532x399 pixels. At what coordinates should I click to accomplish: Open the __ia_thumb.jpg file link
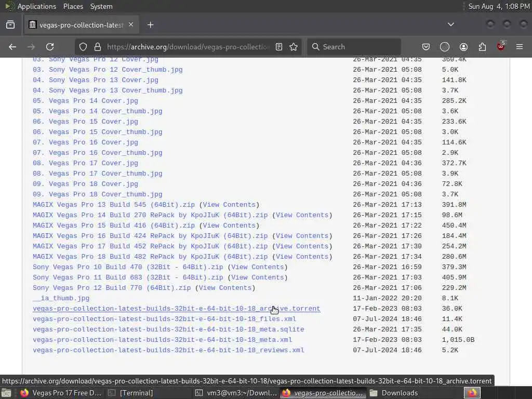(61, 298)
